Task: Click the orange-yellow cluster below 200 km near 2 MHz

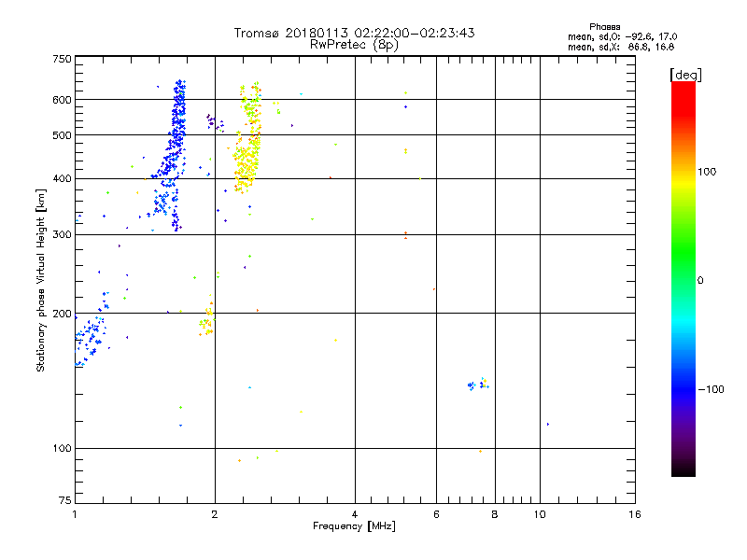Action: coord(206,322)
